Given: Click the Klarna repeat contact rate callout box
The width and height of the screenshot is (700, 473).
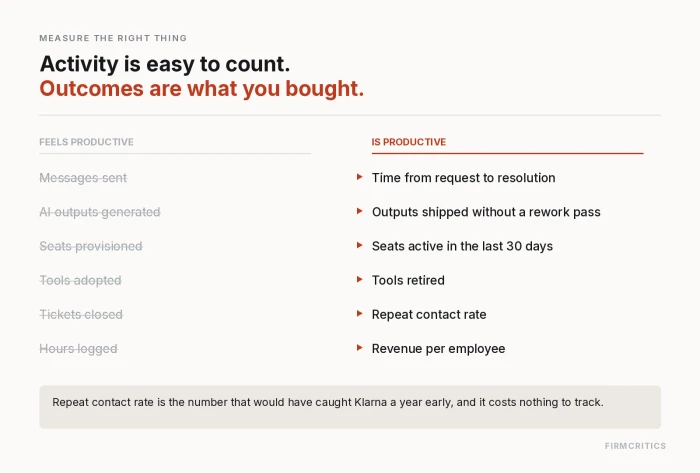Looking at the screenshot, I should click(350, 407).
